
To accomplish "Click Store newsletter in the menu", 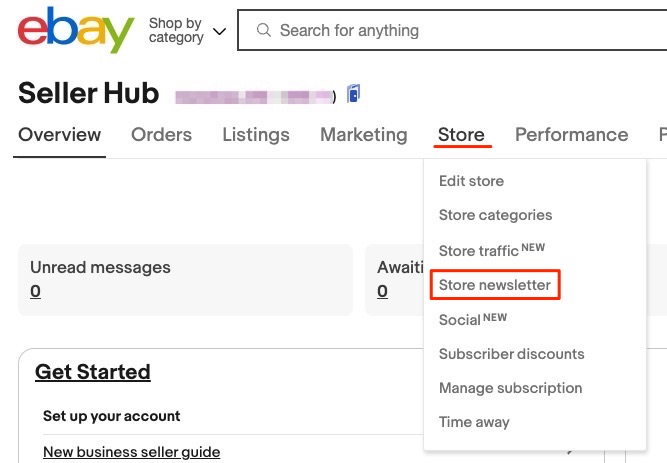I will (495, 285).
